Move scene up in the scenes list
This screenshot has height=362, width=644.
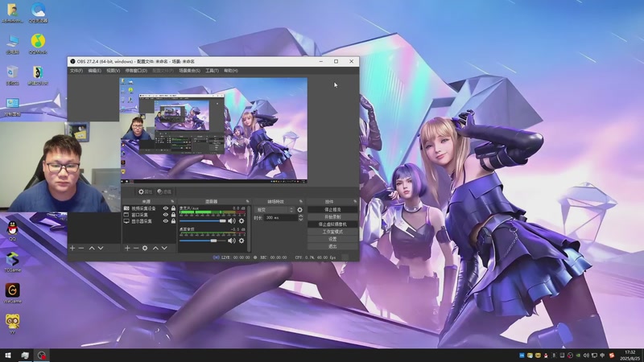click(x=92, y=249)
